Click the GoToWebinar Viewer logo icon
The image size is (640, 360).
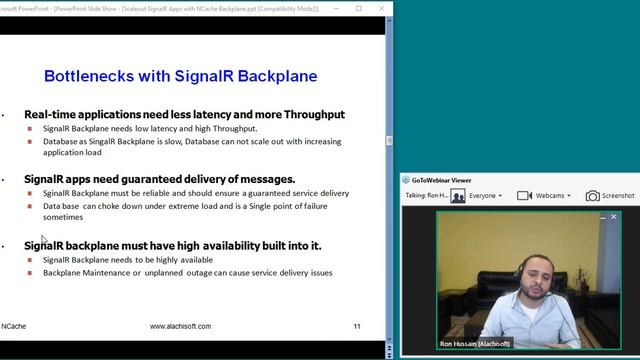406,180
